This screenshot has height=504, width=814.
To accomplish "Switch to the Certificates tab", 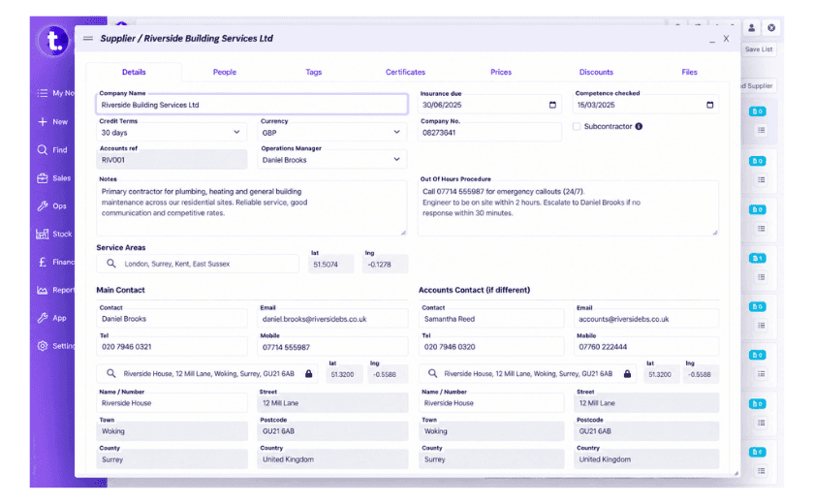I will (405, 72).
